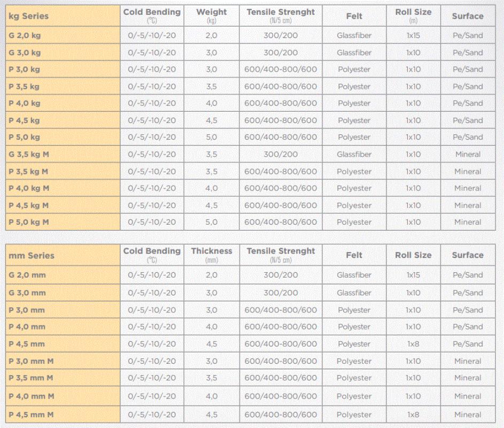Click the P 4,5 kg row label
Viewport: 504px width, 428px height.
(x=25, y=120)
